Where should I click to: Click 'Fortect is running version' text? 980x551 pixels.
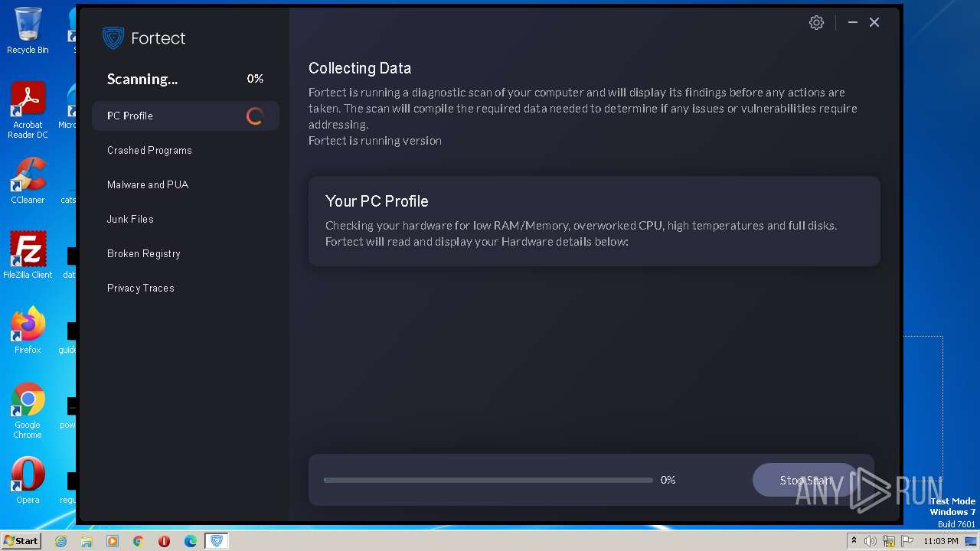pos(375,141)
